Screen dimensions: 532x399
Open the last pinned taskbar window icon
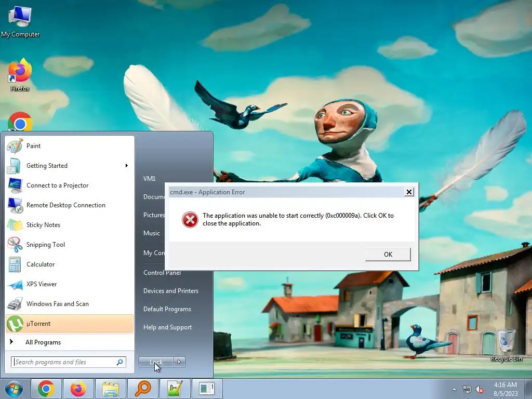(x=207, y=389)
